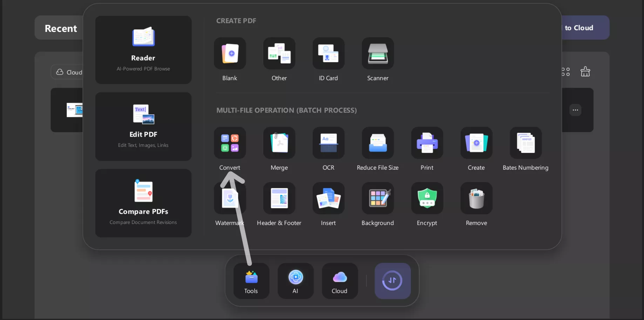
Task: Open the Reader card
Action: point(143,50)
